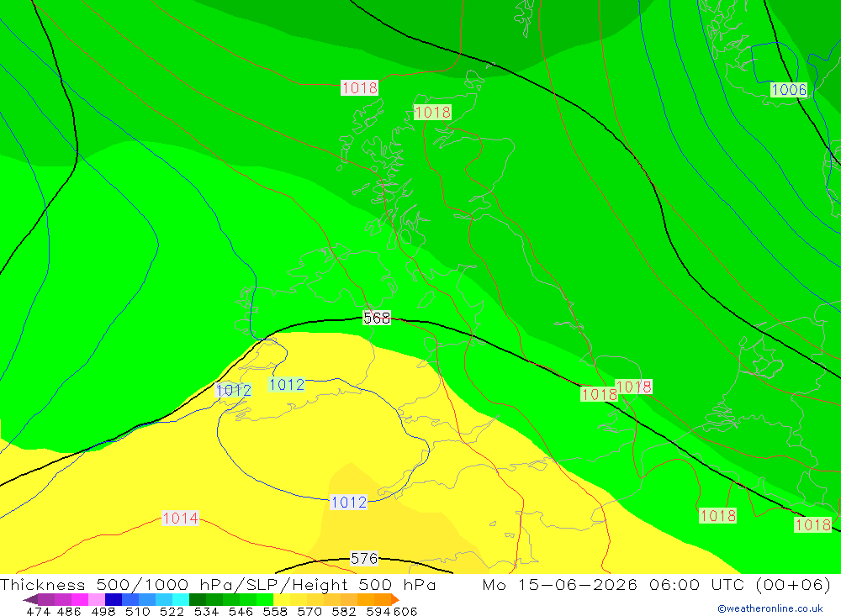The width and height of the screenshot is (841, 616).
Task: Click the legend value 474
Action: click(39, 611)
